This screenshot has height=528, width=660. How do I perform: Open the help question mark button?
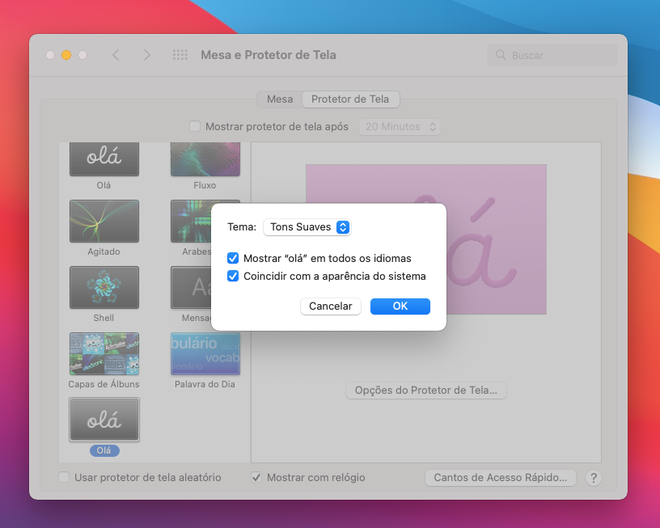click(593, 478)
